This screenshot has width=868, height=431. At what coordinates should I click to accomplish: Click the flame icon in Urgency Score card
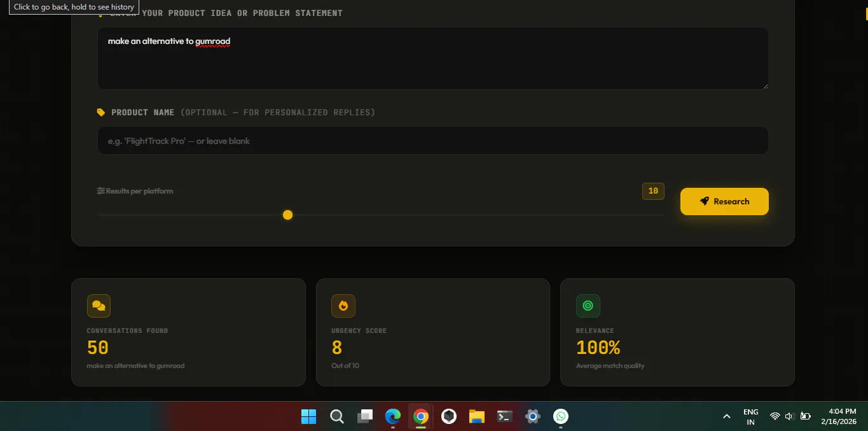(343, 306)
